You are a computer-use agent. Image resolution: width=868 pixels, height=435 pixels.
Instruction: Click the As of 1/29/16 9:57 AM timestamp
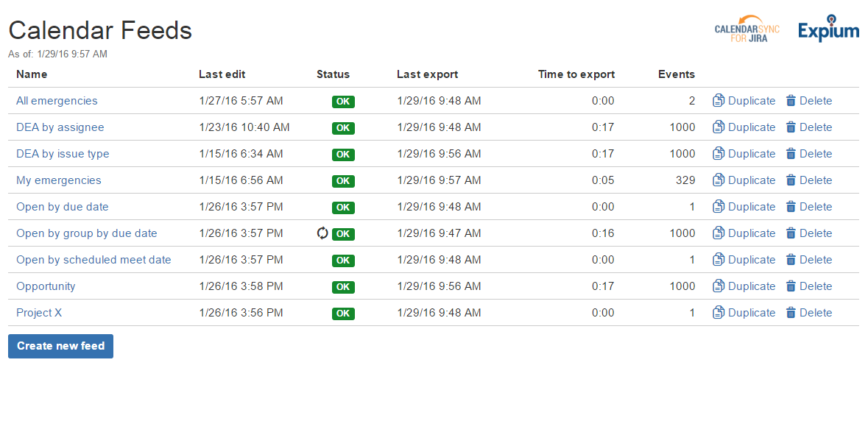tap(57, 54)
